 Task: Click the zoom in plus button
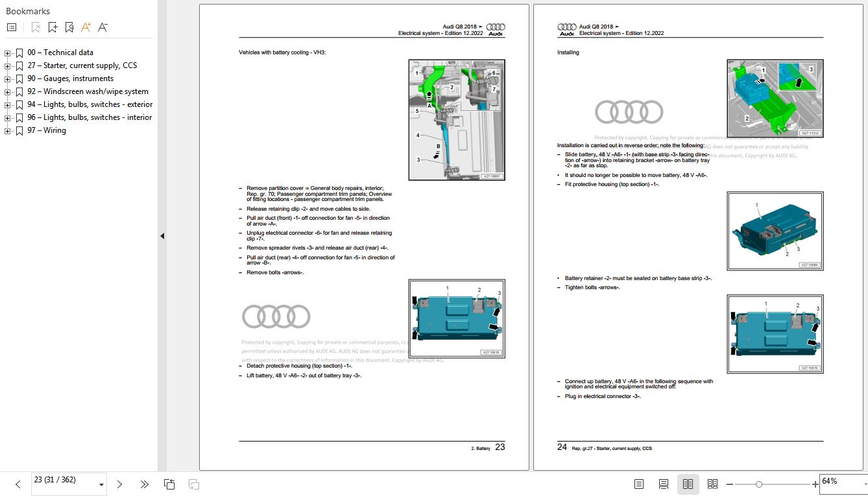pos(815,484)
